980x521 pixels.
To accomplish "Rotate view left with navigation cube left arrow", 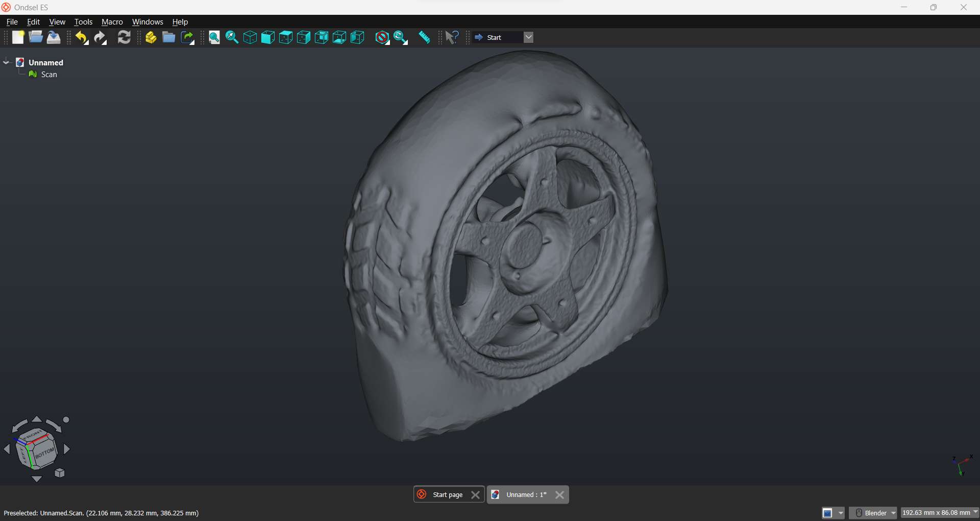I will pos(7,449).
